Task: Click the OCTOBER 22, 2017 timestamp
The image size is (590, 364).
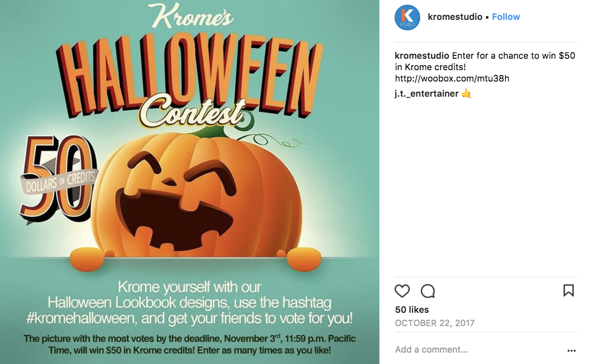Action: 434,323
